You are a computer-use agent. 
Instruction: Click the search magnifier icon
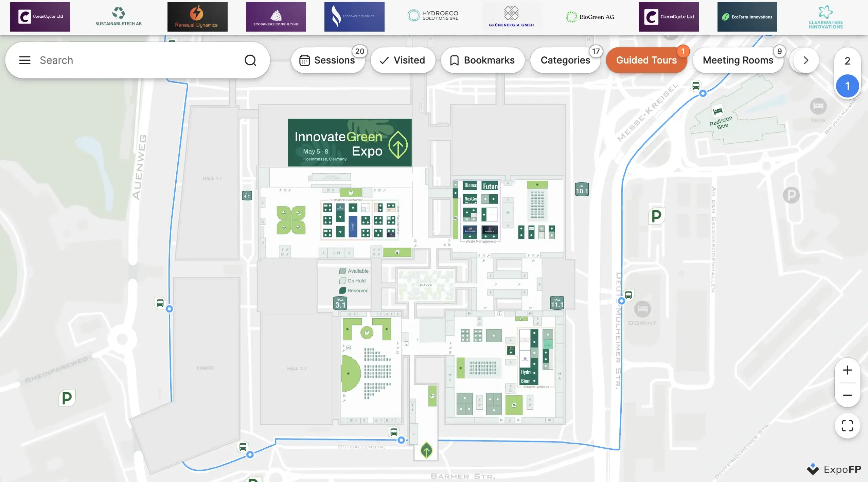(250, 60)
